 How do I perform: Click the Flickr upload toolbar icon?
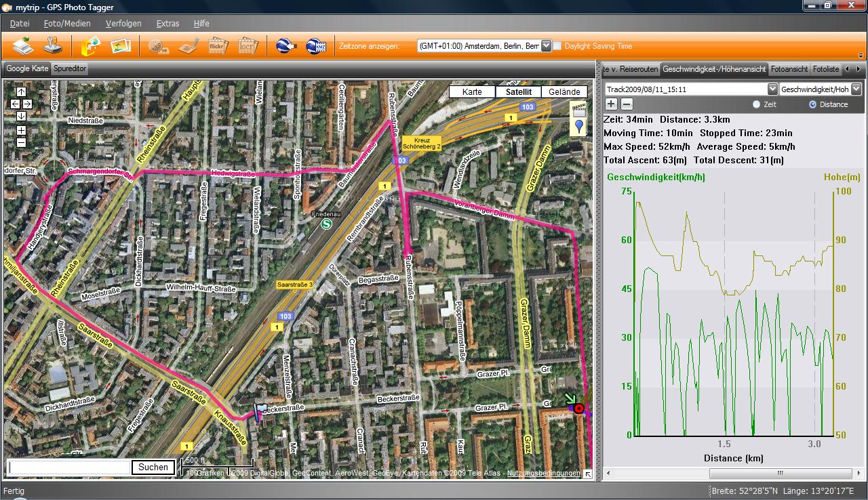point(218,46)
